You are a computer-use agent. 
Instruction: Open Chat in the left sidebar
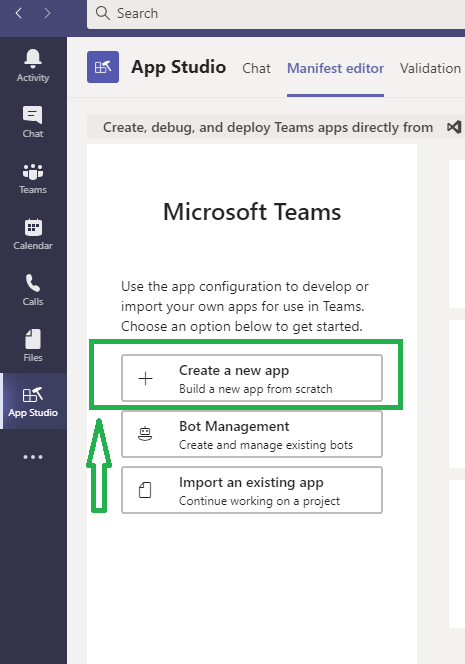33,122
